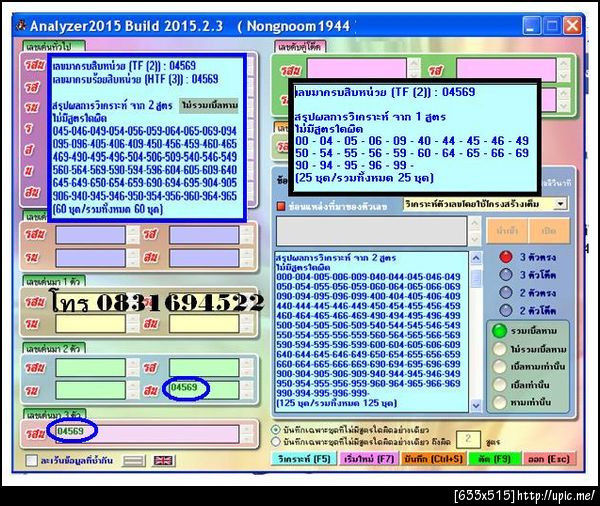Screen dimensions: 600x506
Task: Click the gray striped flag icon beside UK flag
Action: pos(134,460)
